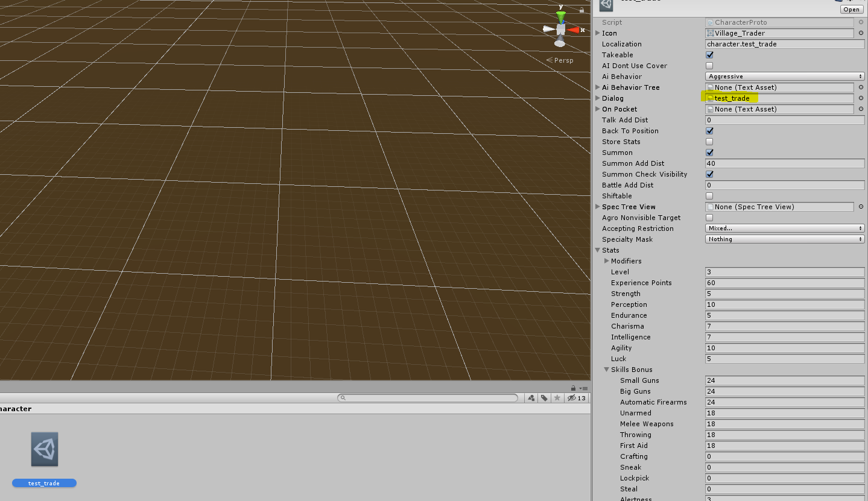Image resolution: width=868 pixels, height=501 pixels.
Task: Open the Search by Type filter
Action: 531,398
